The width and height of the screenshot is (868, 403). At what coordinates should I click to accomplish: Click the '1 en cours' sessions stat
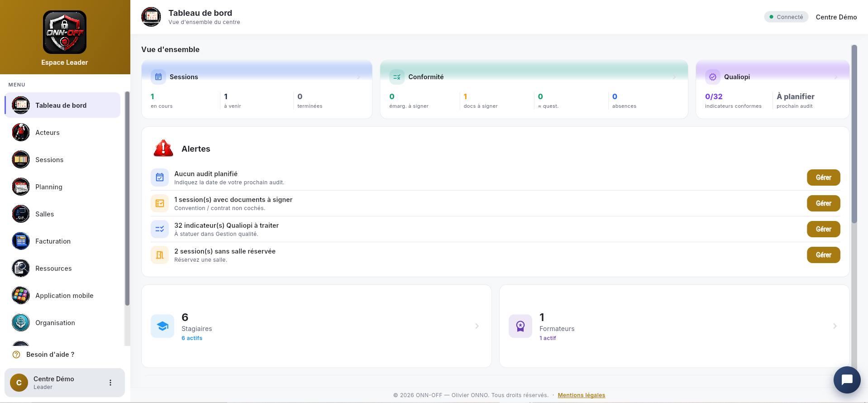162,101
